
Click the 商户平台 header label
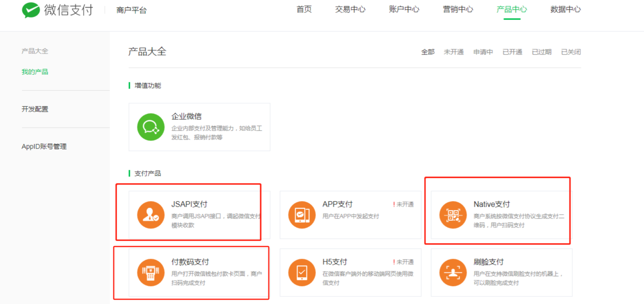point(131,10)
